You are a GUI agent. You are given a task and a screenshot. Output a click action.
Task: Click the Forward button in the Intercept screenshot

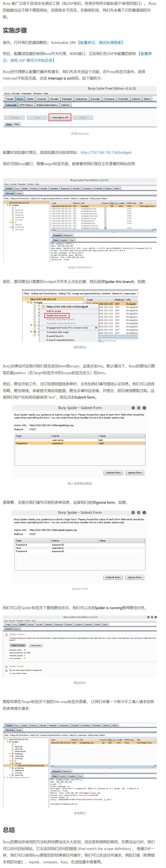[x=14, y=118]
